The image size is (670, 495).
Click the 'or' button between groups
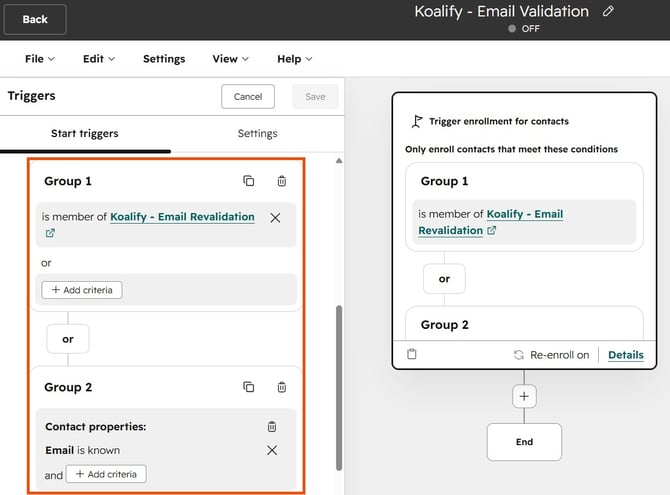pos(68,339)
